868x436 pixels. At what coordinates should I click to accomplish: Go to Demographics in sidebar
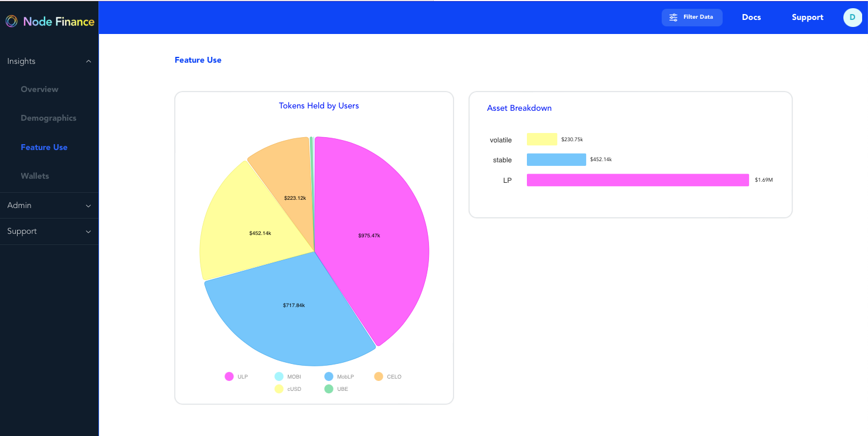click(x=49, y=118)
